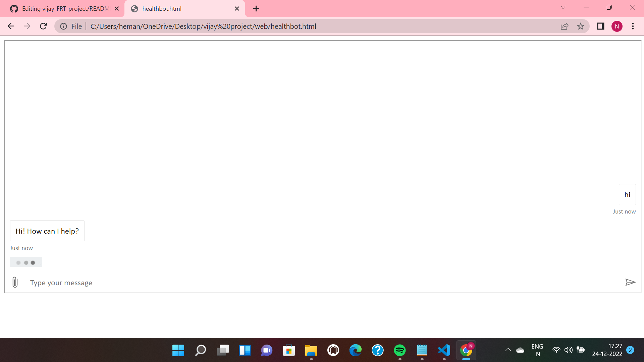Open Task View from the taskbar
Screen dimensions: 644x362
(x=222, y=350)
